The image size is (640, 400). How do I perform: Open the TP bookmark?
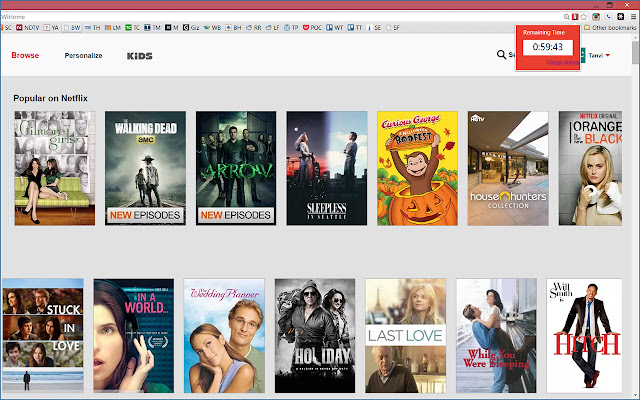291,28
